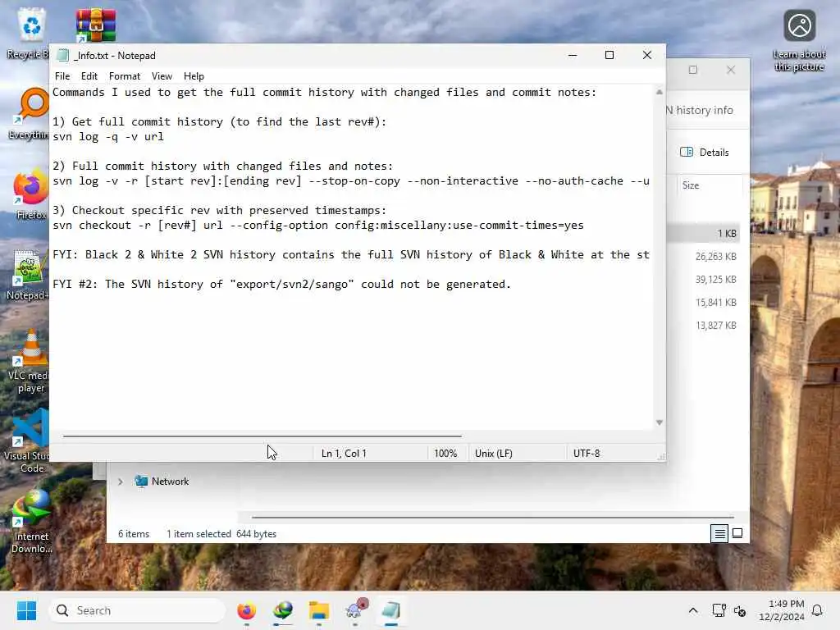This screenshot has width=840, height=630.
Task: Show hidden system tray icons
Action: point(692,610)
